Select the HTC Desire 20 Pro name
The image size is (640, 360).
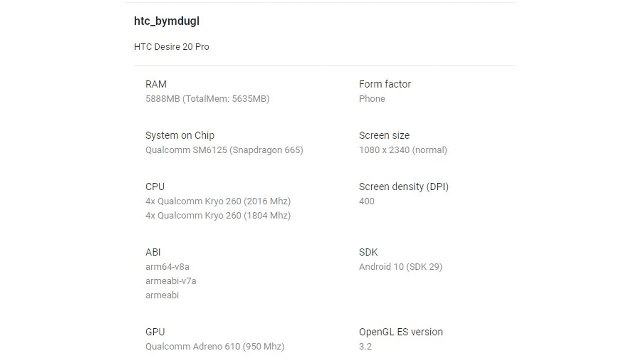coord(171,47)
